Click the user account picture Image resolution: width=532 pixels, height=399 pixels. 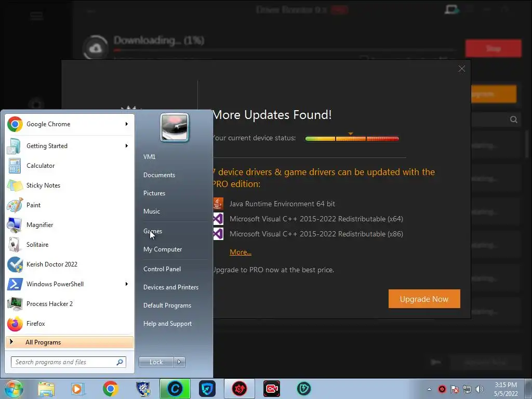click(x=175, y=128)
